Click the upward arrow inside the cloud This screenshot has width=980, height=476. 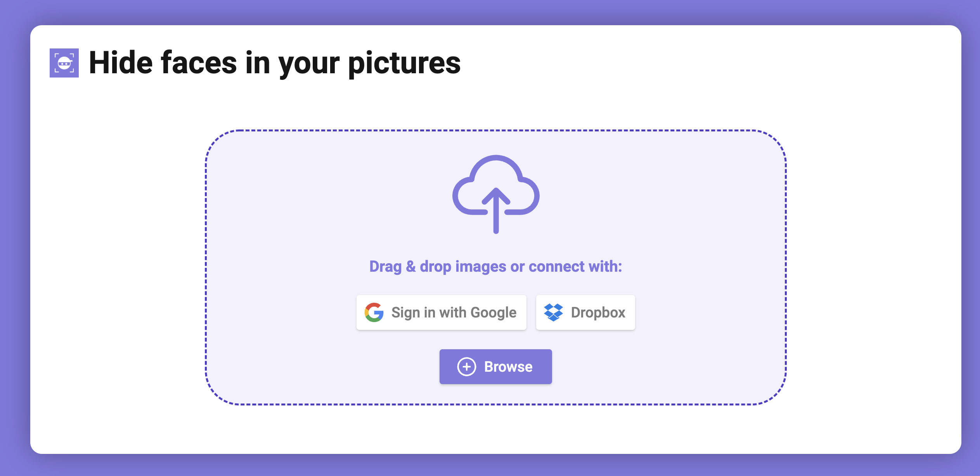[x=496, y=209]
